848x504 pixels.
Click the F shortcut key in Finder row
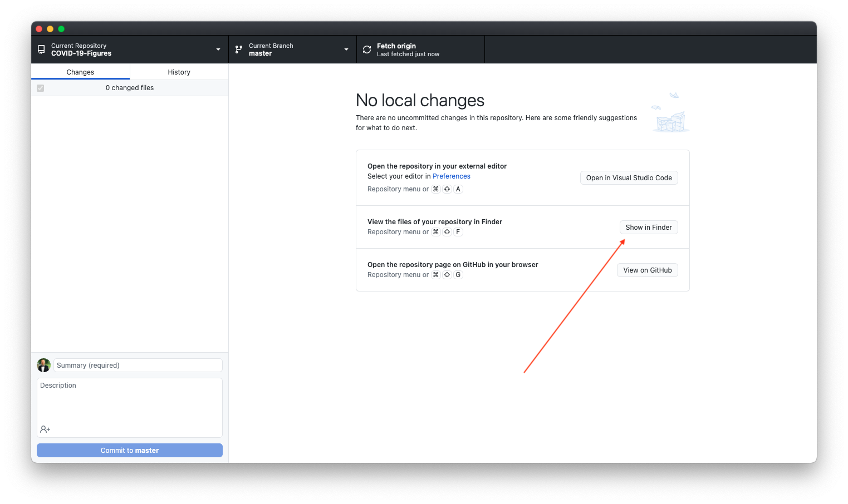(458, 232)
